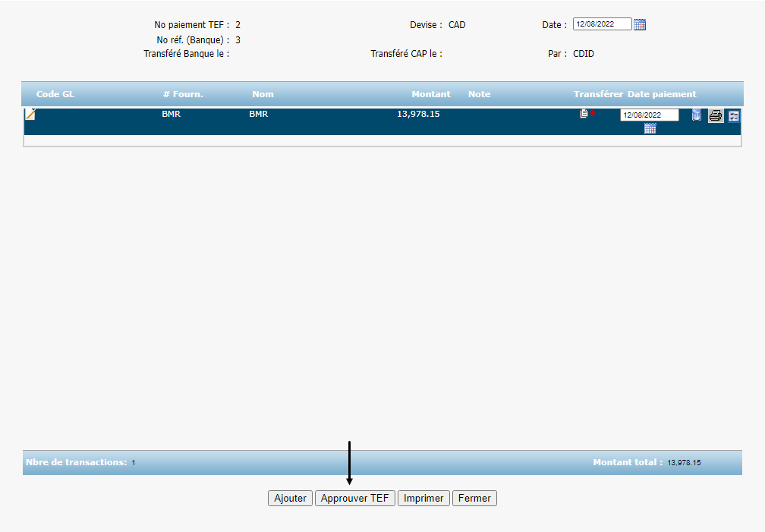
Task: Click the row's Date paiement input field
Action: (649, 115)
